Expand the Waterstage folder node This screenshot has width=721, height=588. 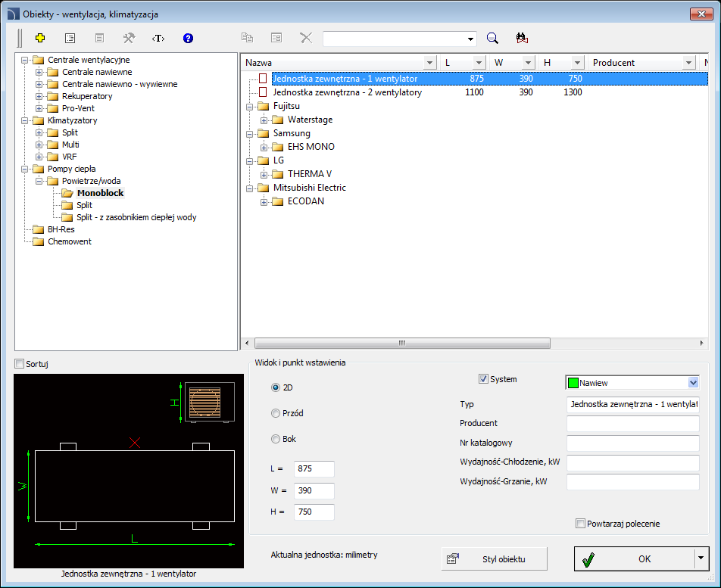264,120
